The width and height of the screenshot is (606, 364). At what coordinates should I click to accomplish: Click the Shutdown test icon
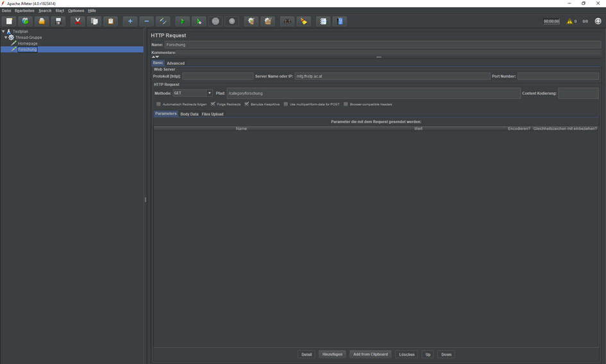click(x=232, y=21)
